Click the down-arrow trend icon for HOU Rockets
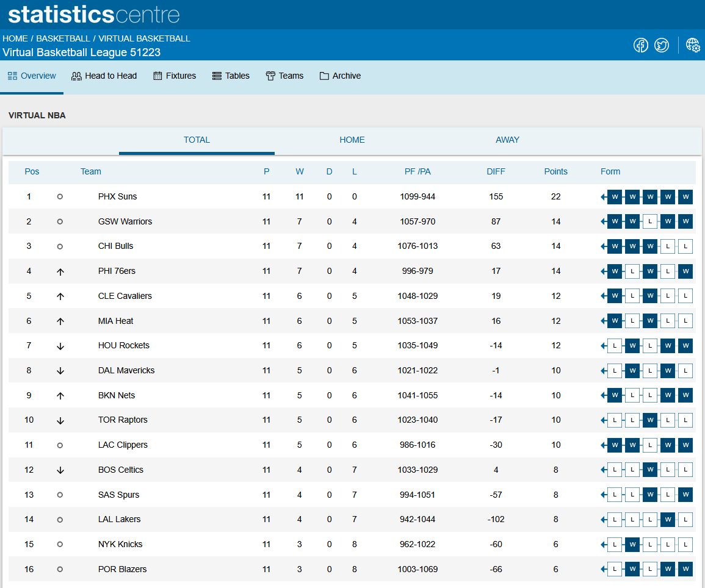Viewport: 705px width, 588px height. tap(60, 346)
